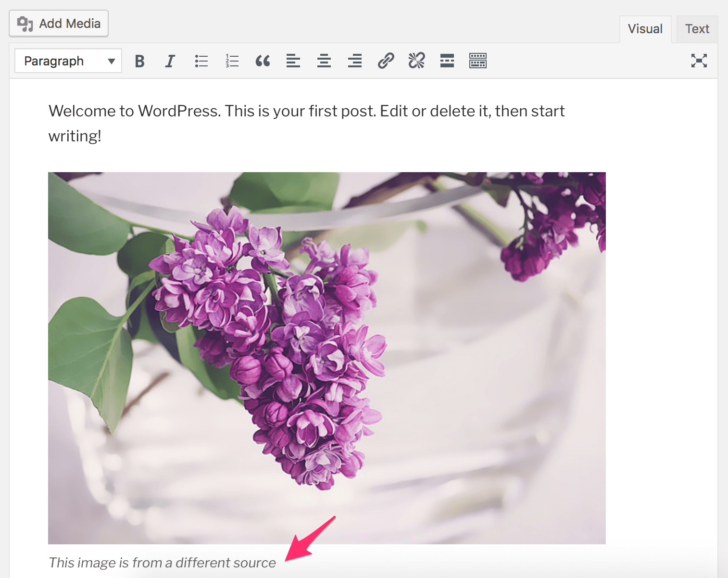Remove link with unlink icon
The width and height of the screenshot is (728, 578).
click(416, 61)
